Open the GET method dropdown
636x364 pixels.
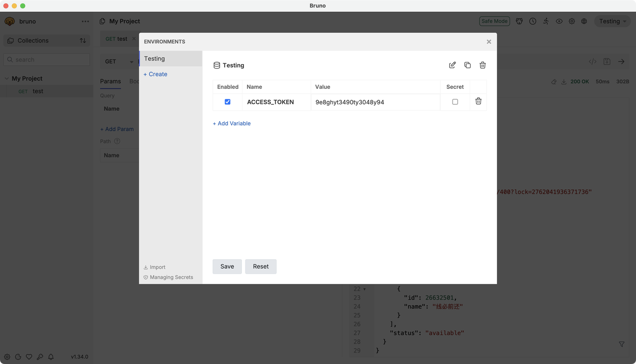(119, 62)
